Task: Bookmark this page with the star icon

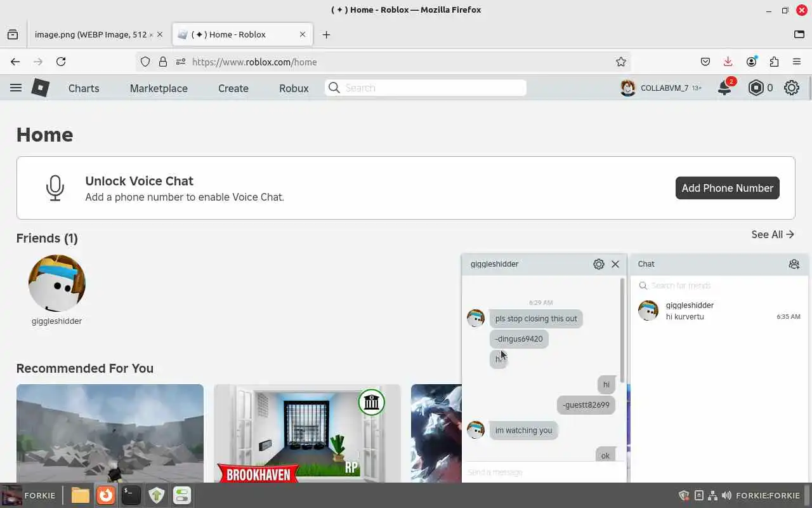Action: tap(621, 62)
